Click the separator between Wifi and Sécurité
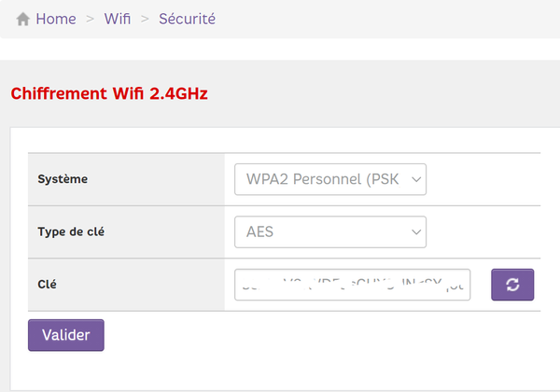 (145, 19)
